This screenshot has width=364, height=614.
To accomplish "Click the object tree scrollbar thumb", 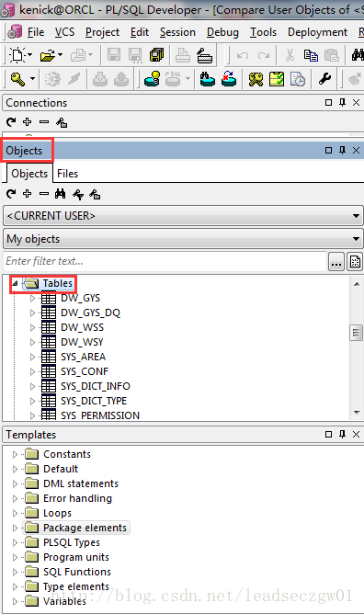I will [356, 333].
